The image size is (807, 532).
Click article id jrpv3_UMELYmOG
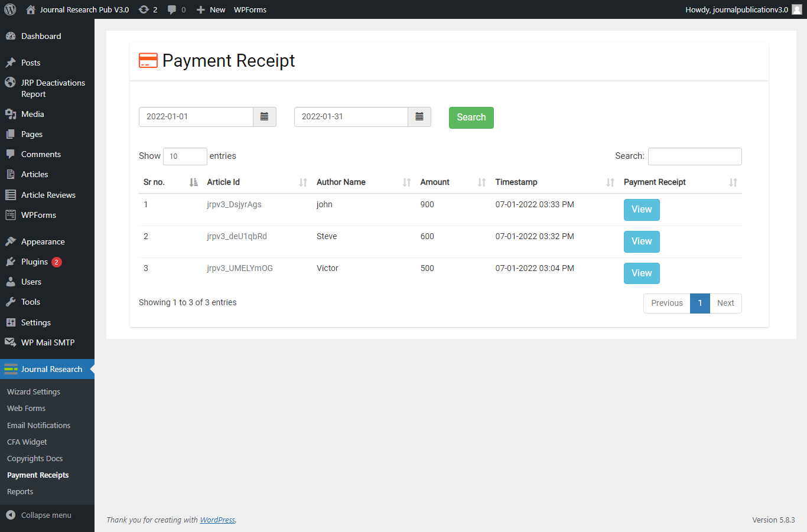point(240,268)
